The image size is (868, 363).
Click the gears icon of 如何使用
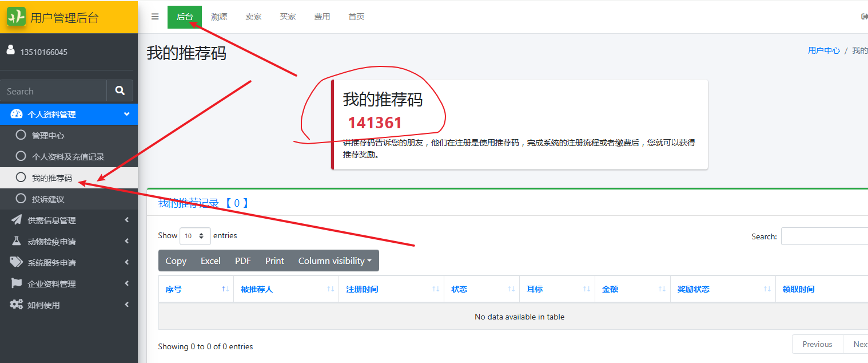click(x=17, y=305)
